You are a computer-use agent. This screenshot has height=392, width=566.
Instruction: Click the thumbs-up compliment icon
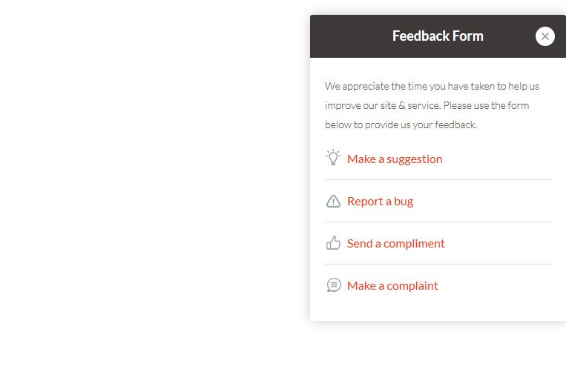click(333, 243)
